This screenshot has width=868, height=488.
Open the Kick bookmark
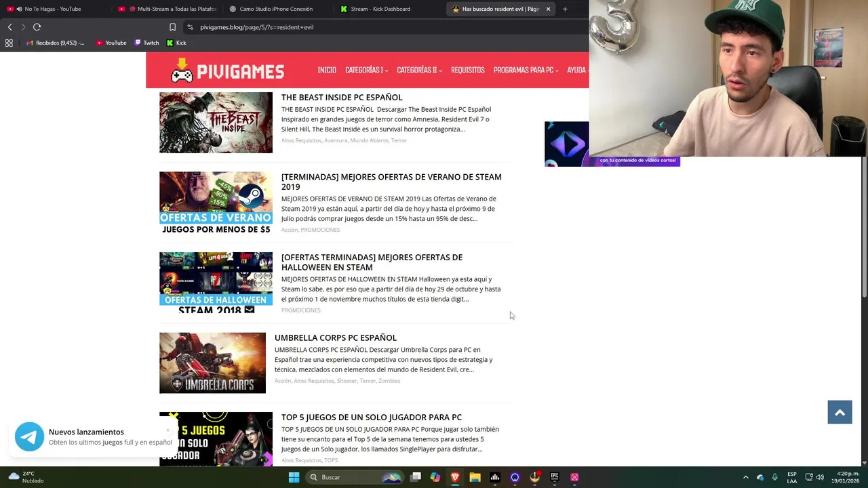(176, 43)
